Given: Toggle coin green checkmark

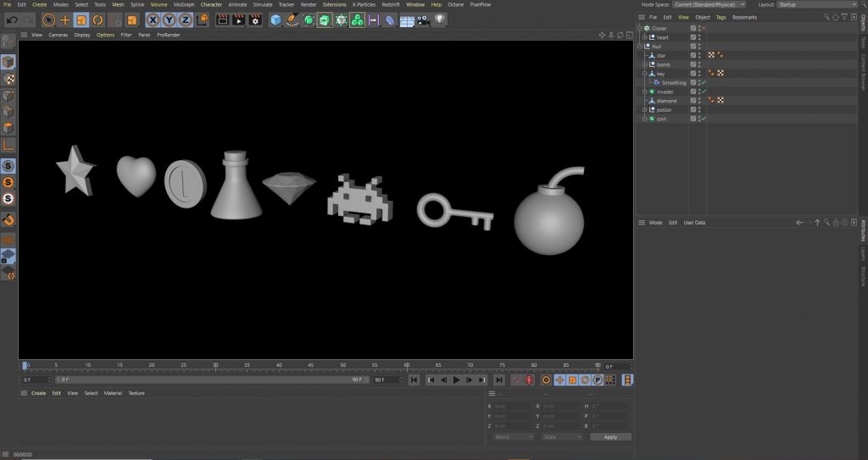Looking at the screenshot, I should coord(704,119).
